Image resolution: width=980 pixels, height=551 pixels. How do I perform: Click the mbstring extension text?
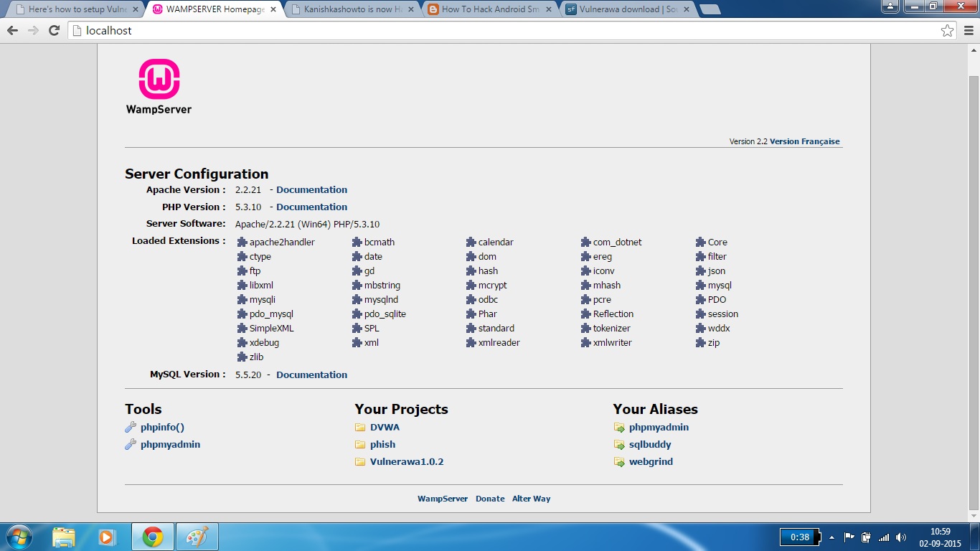click(x=382, y=286)
